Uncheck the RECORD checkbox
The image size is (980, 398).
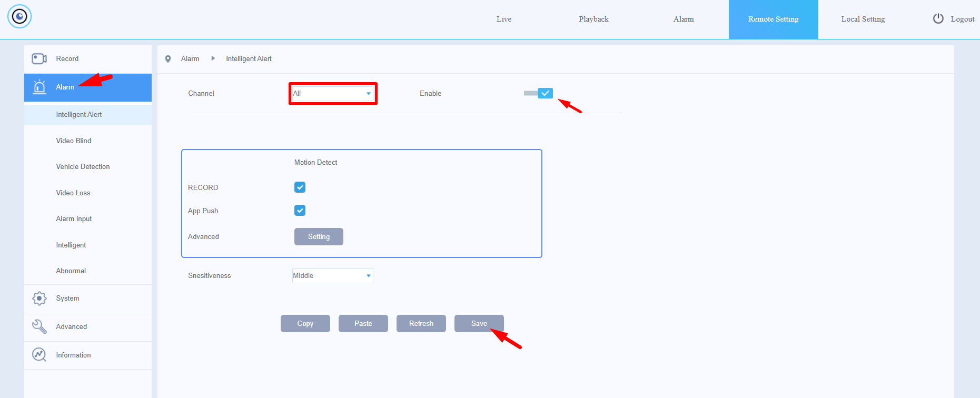coord(300,187)
